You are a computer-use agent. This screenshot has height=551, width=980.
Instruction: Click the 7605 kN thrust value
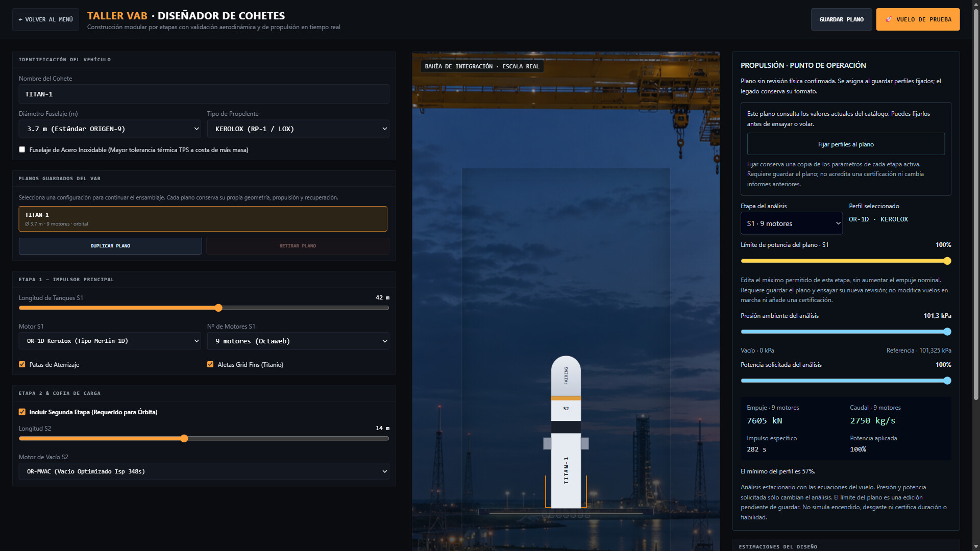[x=764, y=420]
